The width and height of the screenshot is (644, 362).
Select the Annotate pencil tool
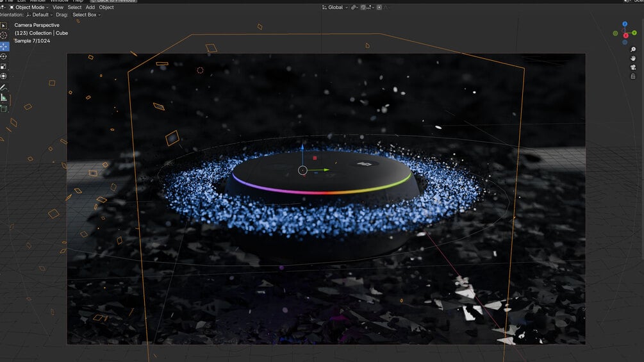click(x=4, y=87)
